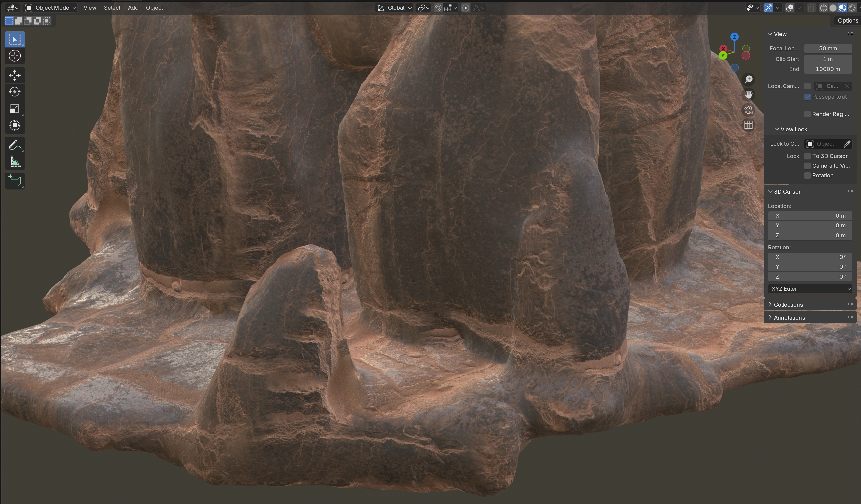Activate the Move tool
The width and height of the screenshot is (861, 504).
click(14, 75)
